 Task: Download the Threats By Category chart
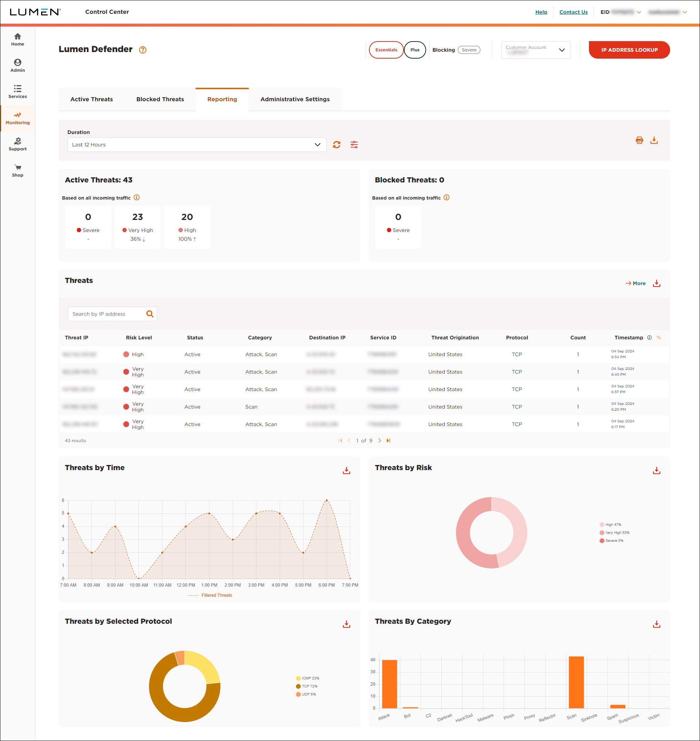tap(656, 624)
